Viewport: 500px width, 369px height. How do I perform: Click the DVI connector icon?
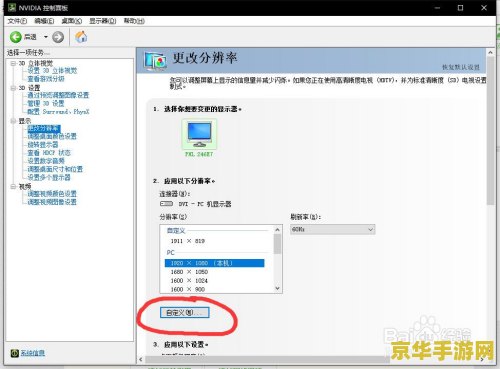point(166,204)
